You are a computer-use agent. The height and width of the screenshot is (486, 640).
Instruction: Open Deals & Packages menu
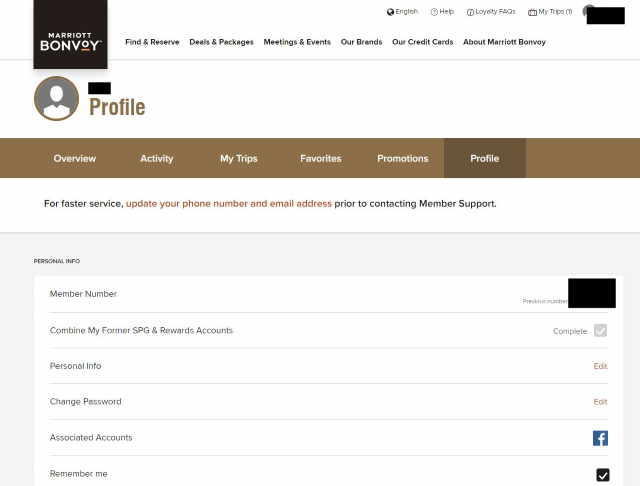pos(221,42)
